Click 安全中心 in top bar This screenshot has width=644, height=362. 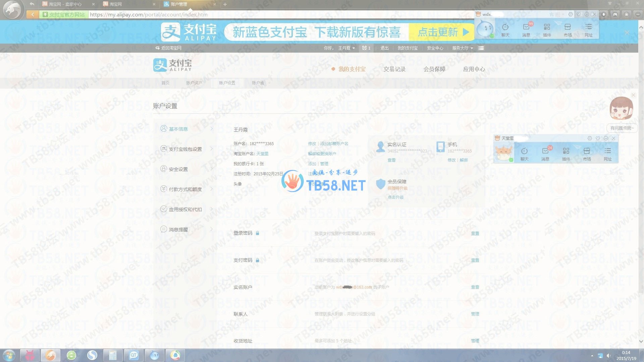click(435, 48)
